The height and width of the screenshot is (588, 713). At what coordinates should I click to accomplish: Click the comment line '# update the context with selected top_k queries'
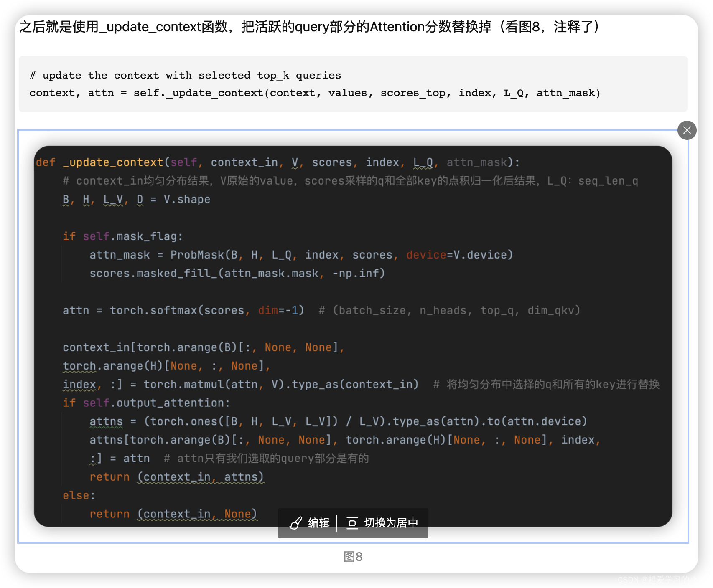[185, 75]
